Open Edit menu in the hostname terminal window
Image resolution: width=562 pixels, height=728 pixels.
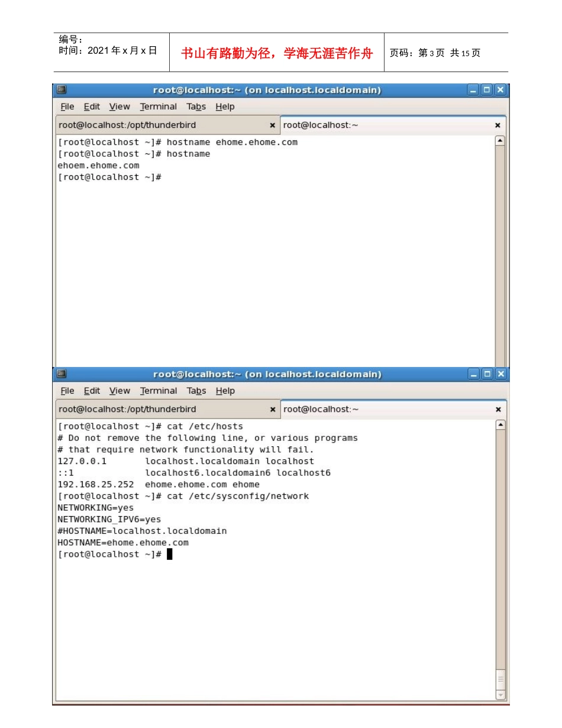92,107
